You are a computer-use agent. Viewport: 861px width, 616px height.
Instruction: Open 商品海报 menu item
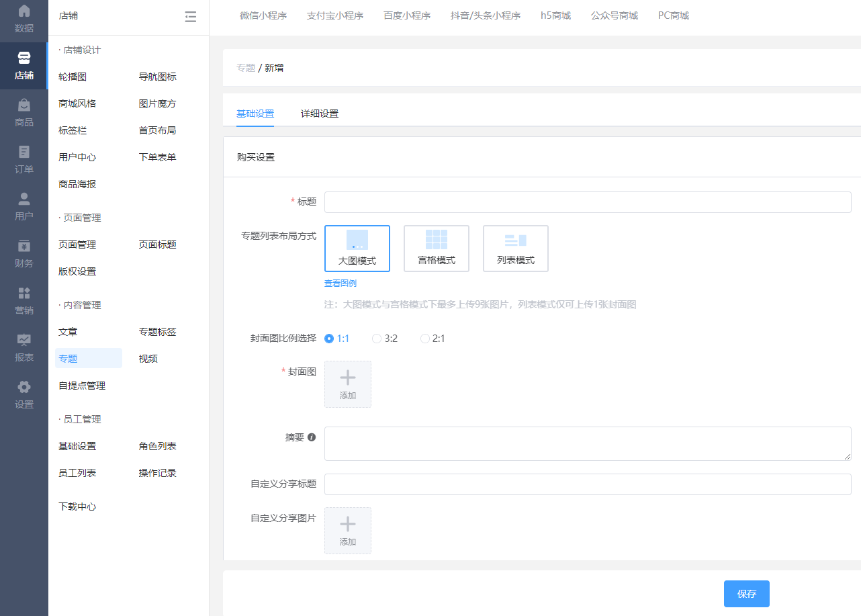[x=77, y=184]
